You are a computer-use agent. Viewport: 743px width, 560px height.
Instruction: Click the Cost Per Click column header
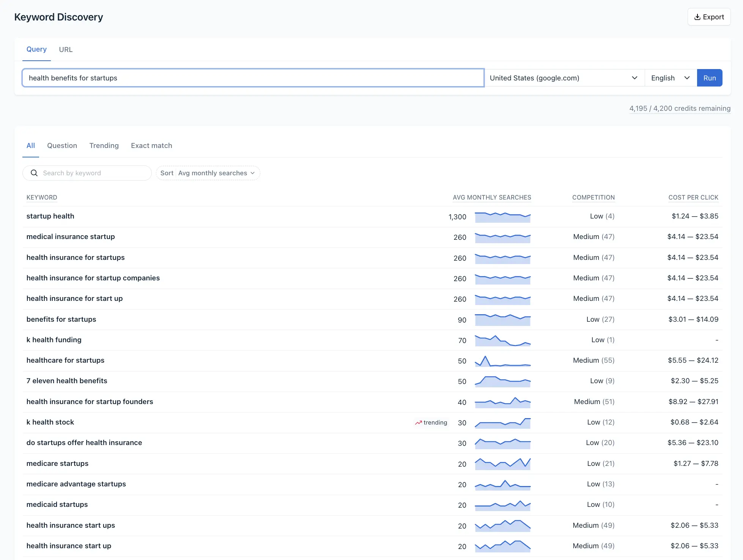(x=693, y=197)
